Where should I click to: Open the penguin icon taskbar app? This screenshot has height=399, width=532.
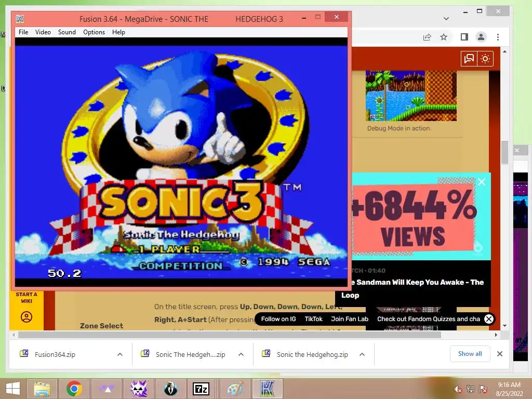click(x=170, y=389)
